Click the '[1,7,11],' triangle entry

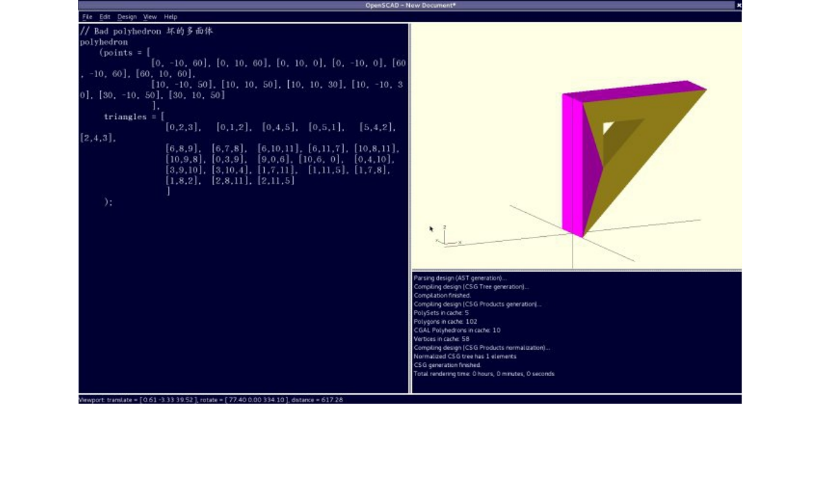pyautogui.click(x=278, y=170)
